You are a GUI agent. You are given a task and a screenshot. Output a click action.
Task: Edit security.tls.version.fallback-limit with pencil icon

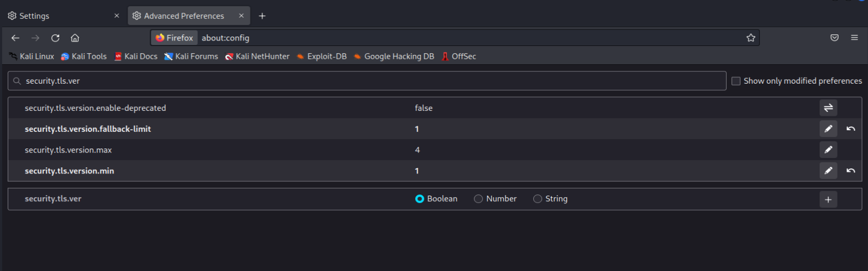(x=828, y=129)
